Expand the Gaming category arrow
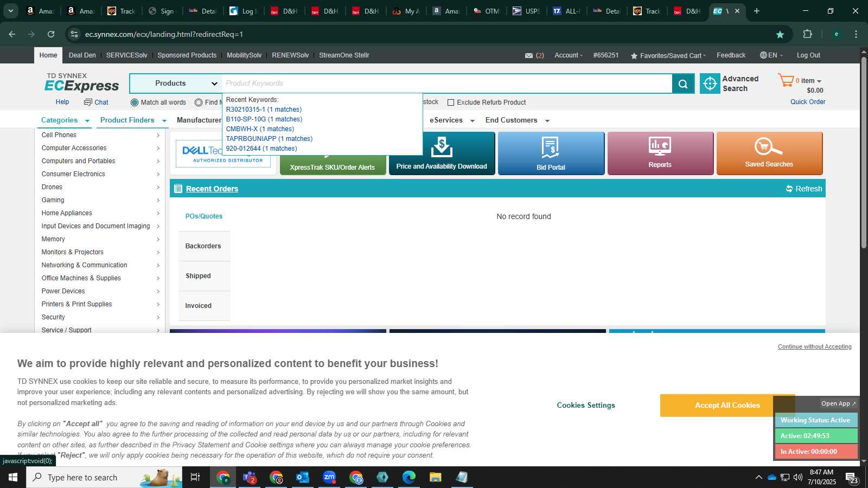Viewport: 868px width, 488px height. tap(158, 201)
